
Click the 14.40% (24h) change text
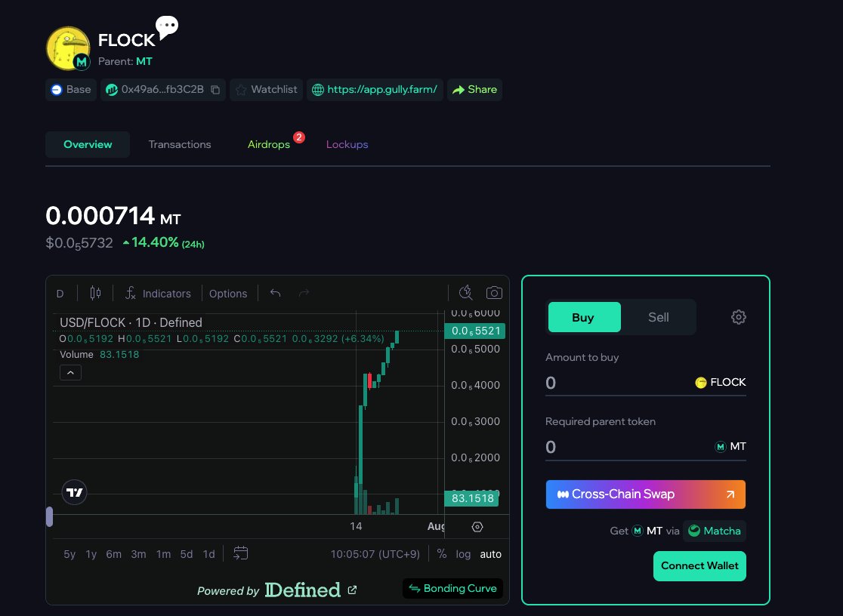point(164,243)
